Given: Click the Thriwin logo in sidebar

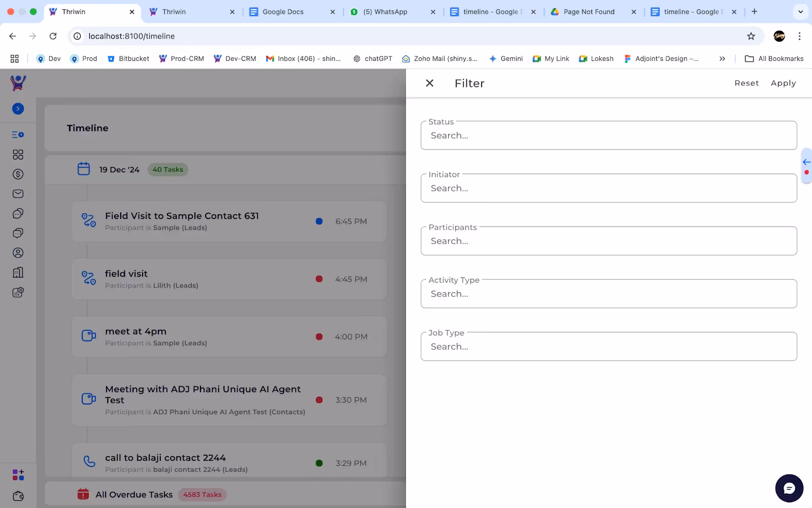Looking at the screenshot, I should point(18,83).
